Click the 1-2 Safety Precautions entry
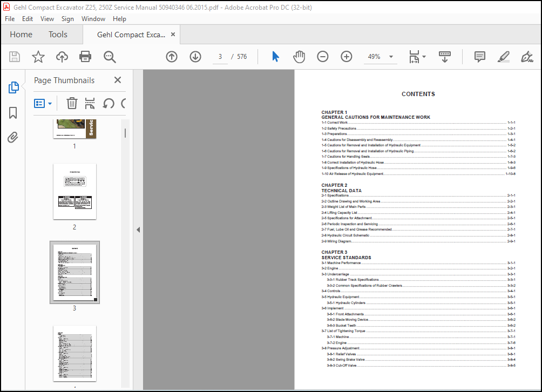This screenshot has height=392, width=542. click(x=418, y=129)
